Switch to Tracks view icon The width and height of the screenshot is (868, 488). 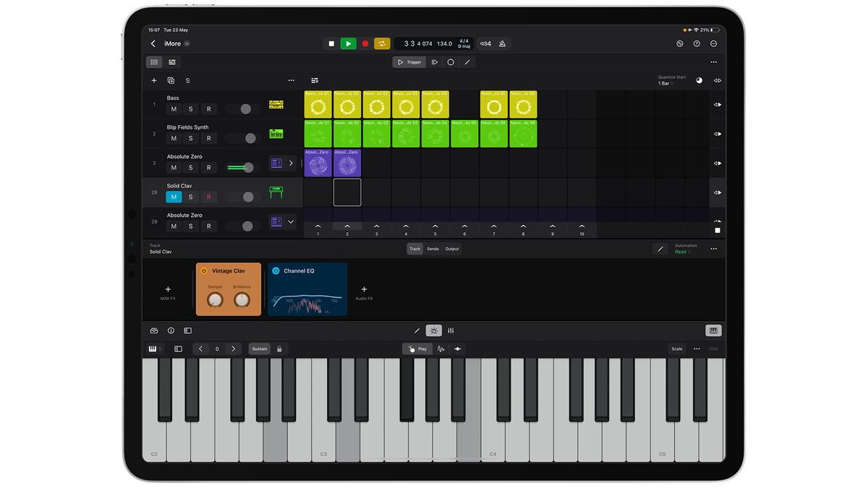(171, 62)
